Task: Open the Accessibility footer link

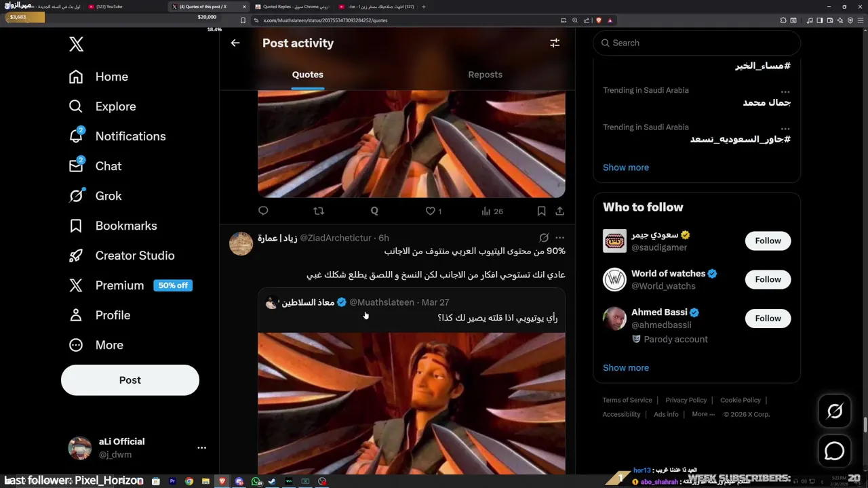Action: click(x=621, y=414)
